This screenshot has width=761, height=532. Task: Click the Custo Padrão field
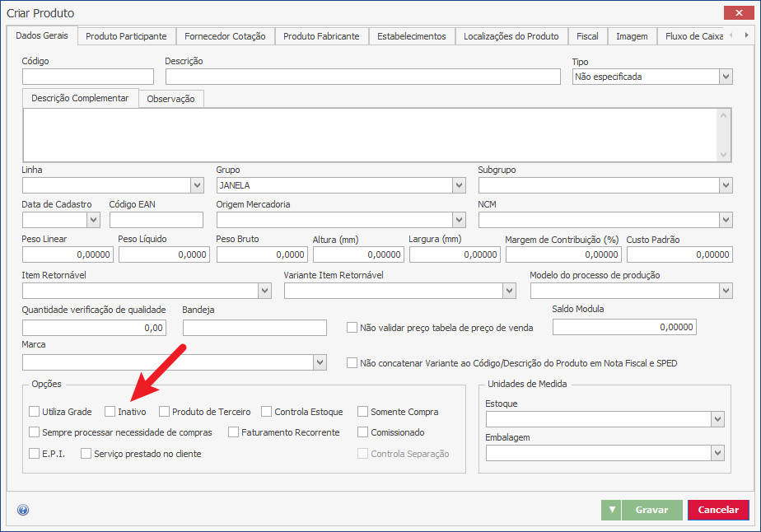679,254
